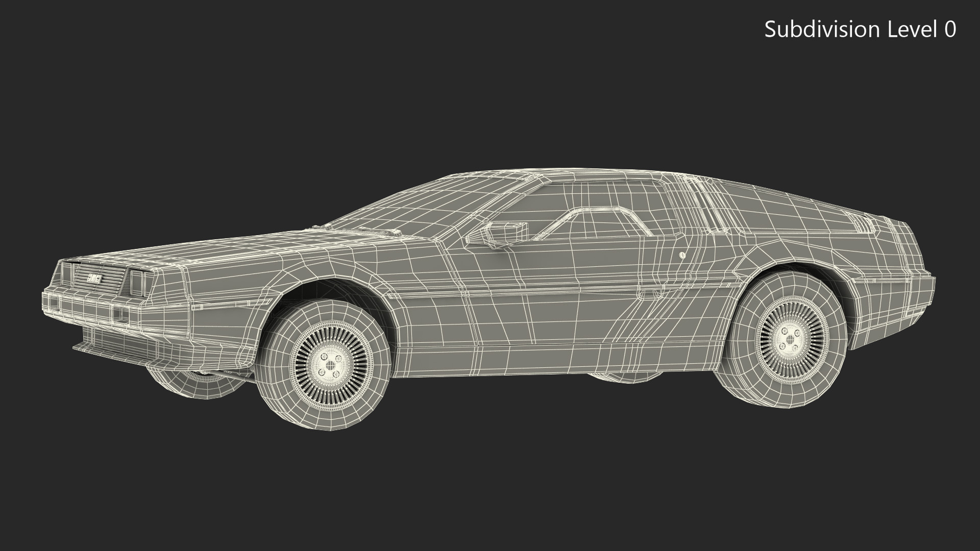Click the Subdivision Level 0 label
The width and height of the screenshot is (980, 551).
(x=860, y=30)
